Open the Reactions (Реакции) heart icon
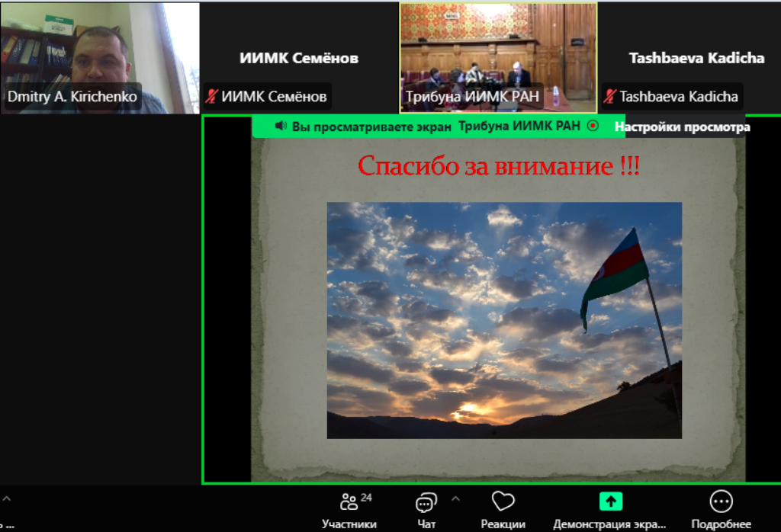The width and height of the screenshot is (781, 532). [x=503, y=502]
